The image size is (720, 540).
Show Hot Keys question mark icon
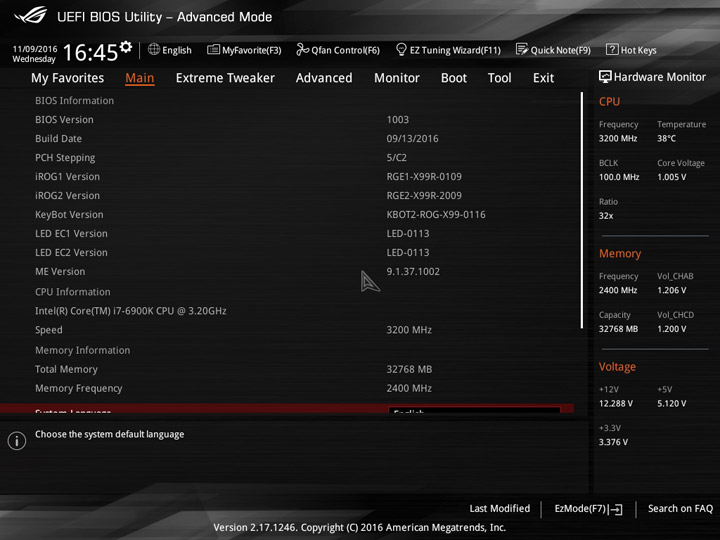612,49
